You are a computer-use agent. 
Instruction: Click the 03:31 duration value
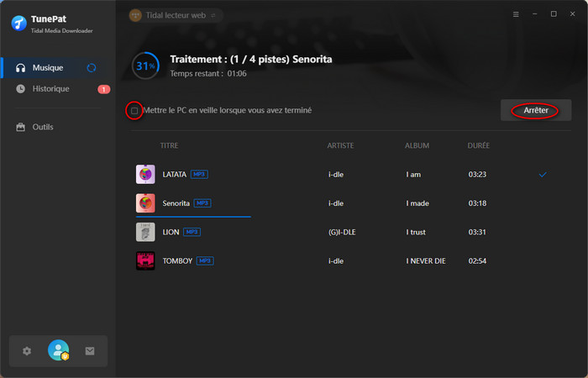tap(477, 232)
